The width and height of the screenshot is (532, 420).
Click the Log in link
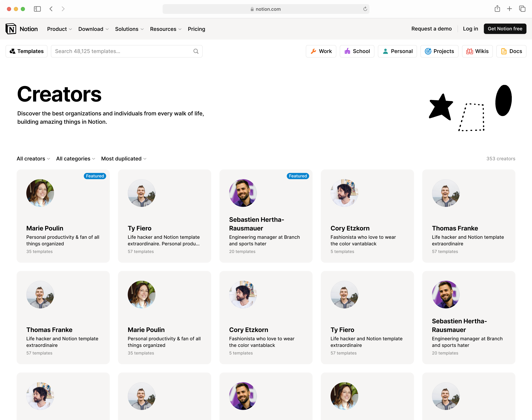tap(470, 29)
